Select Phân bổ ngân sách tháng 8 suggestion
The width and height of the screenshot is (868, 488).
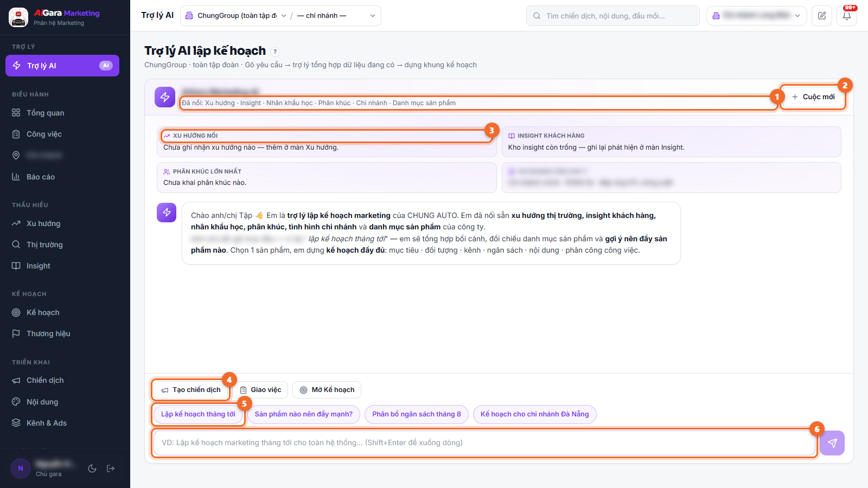coord(417,414)
